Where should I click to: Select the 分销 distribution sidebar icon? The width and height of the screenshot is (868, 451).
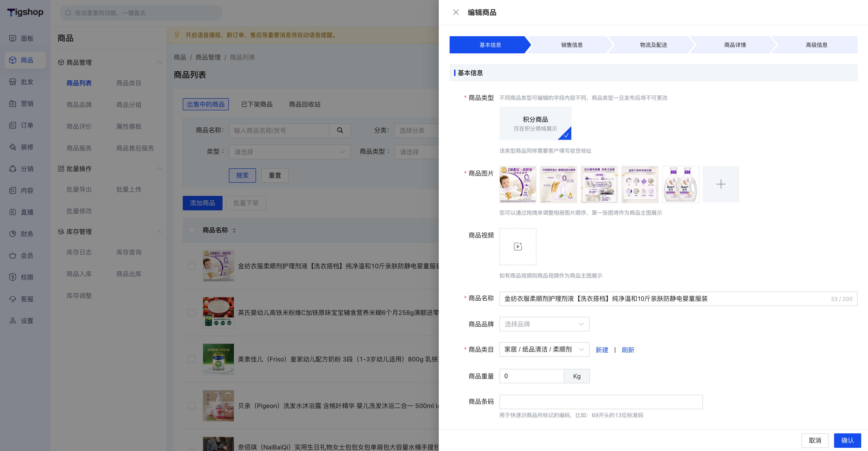pyautogui.click(x=12, y=169)
